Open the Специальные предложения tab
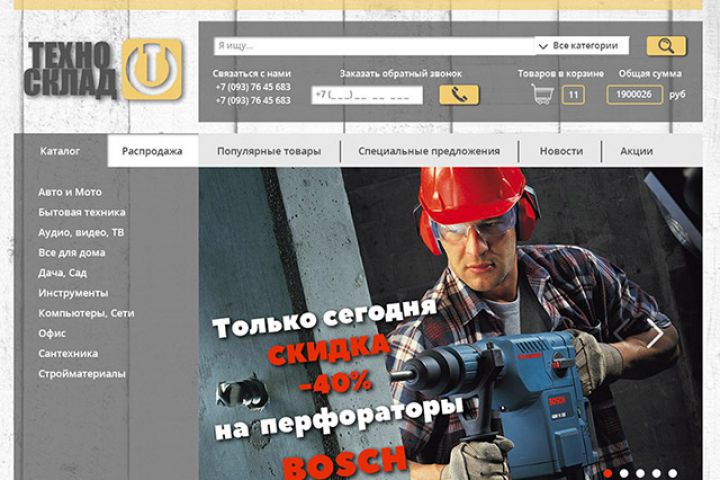This screenshot has width=720, height=480. coord(429,151)
